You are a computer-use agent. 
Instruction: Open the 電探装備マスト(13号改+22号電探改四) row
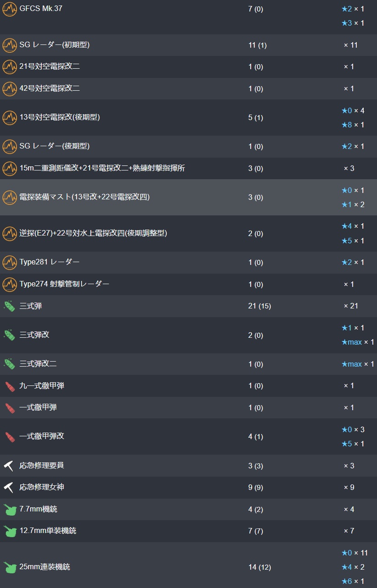click(x=188, y=197)
